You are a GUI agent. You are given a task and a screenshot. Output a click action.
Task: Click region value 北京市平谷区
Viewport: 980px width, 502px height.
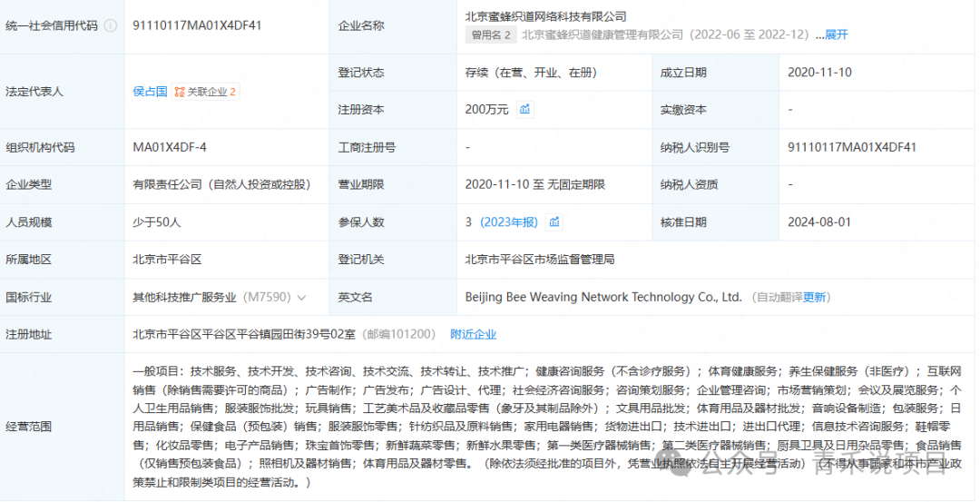click(167, 260)
